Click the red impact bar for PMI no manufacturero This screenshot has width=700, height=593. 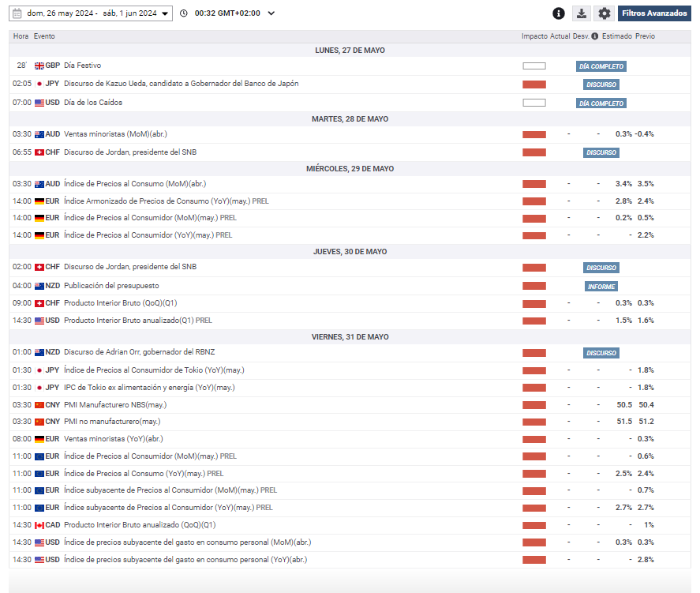[534, 422]
